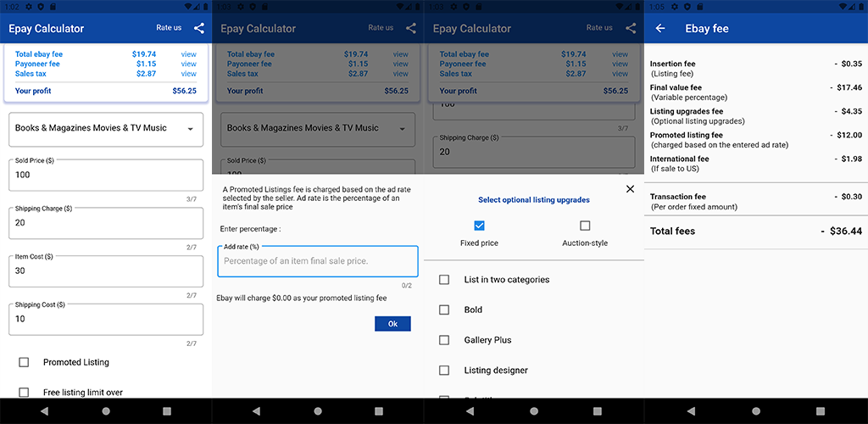View Sales tax details on first screen
Screen dimensions: 868x424
tap(189, 74)
